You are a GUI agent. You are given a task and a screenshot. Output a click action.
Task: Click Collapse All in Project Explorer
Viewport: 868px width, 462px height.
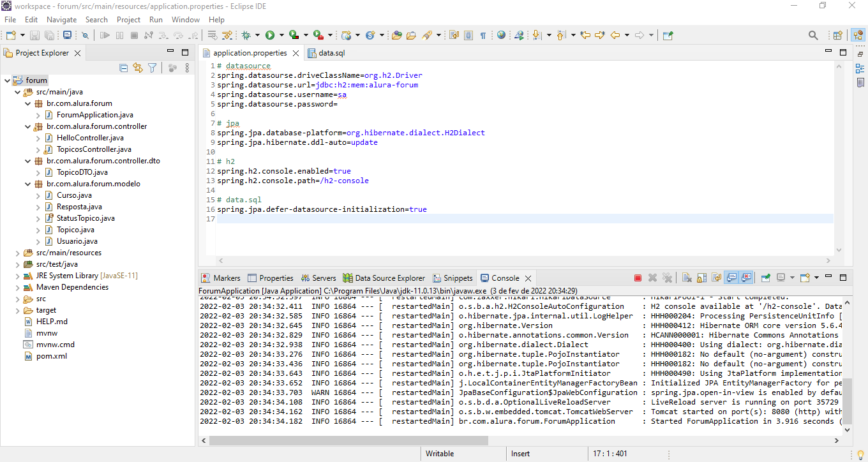[124, 68]
